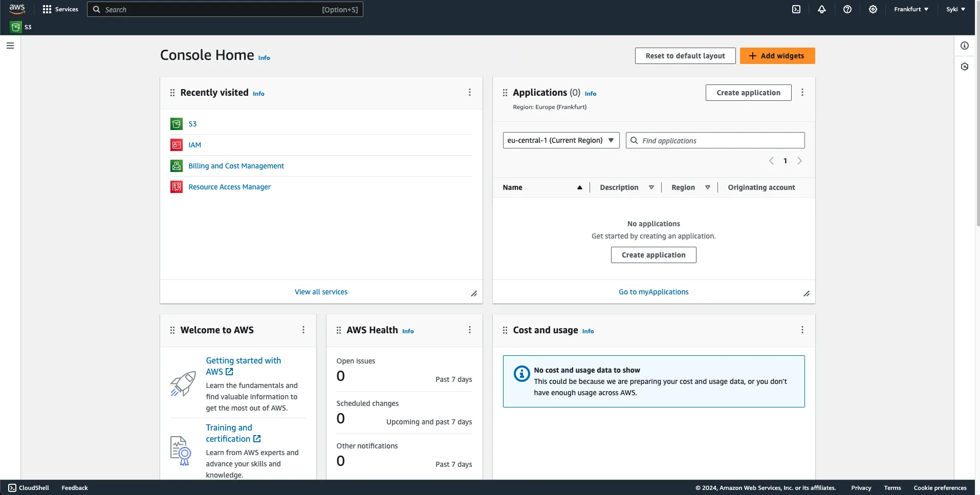
Task: Open the Welcome to AWS widget options menu
Action: (303, 330)
